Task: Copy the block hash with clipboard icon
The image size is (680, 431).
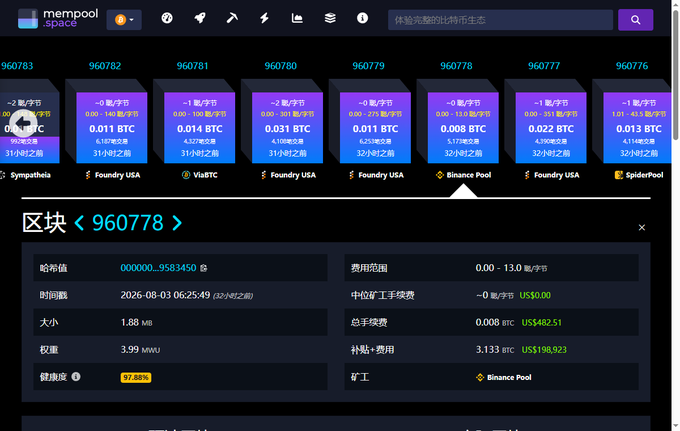Action: click(203, 268)
